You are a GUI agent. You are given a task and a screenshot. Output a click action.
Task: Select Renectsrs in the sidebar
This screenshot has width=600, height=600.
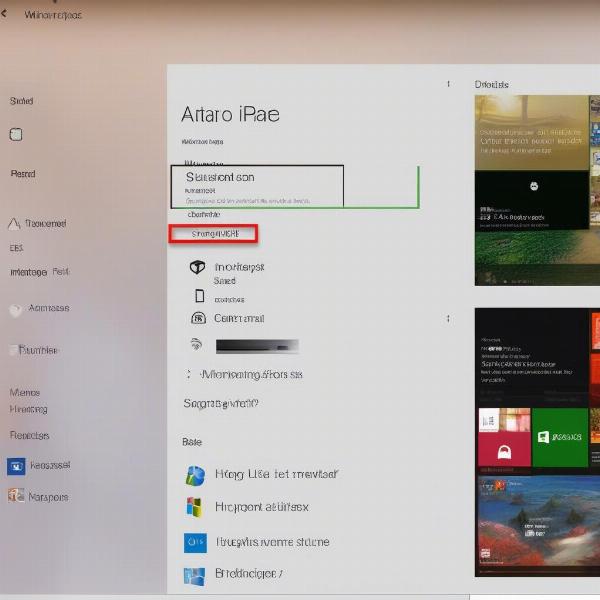pyautogui.click(x=29, y=435)
